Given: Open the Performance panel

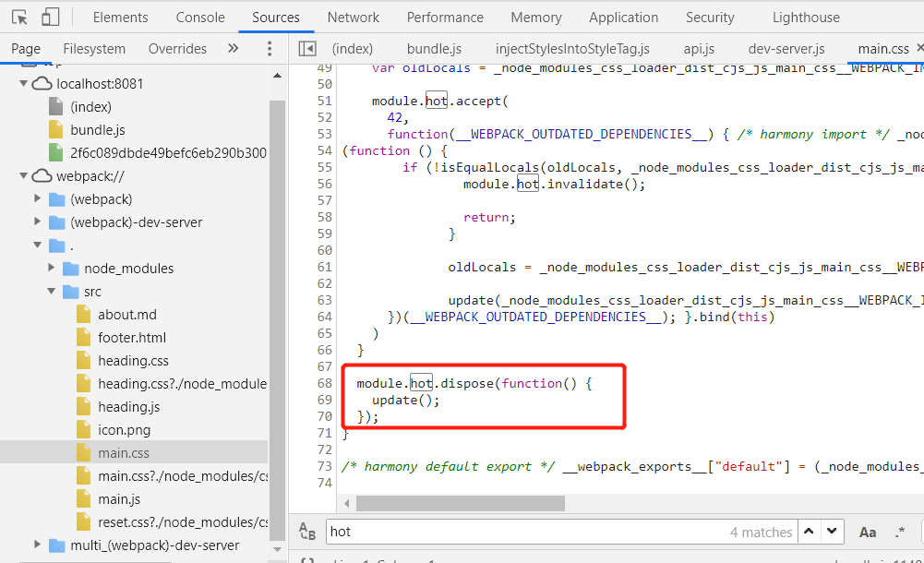Looking at the screenshot, I should click(x=445, y=18).
